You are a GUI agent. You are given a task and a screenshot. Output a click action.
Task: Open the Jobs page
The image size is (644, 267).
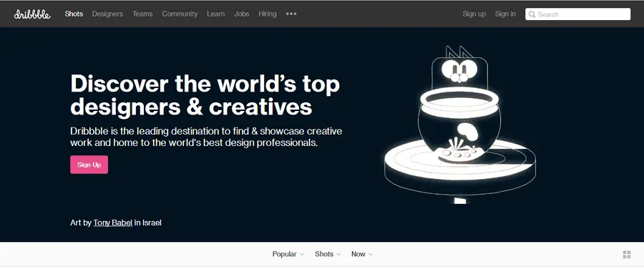click(x=242, y=14)
